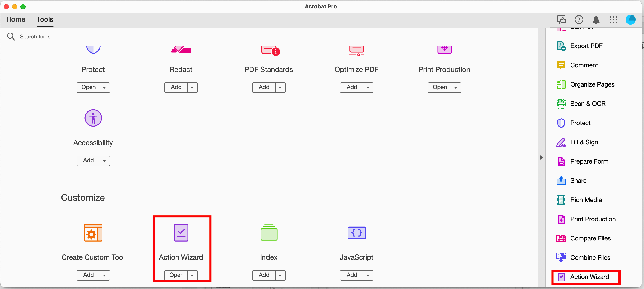Switch to the Tools tab
The width and height of the screenshot is (644, 289).
(x=45, y=19)
